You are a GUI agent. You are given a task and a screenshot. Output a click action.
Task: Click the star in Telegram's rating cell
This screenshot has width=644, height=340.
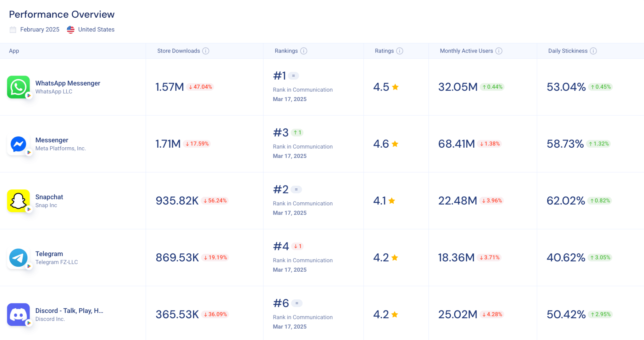coord(395,258)
